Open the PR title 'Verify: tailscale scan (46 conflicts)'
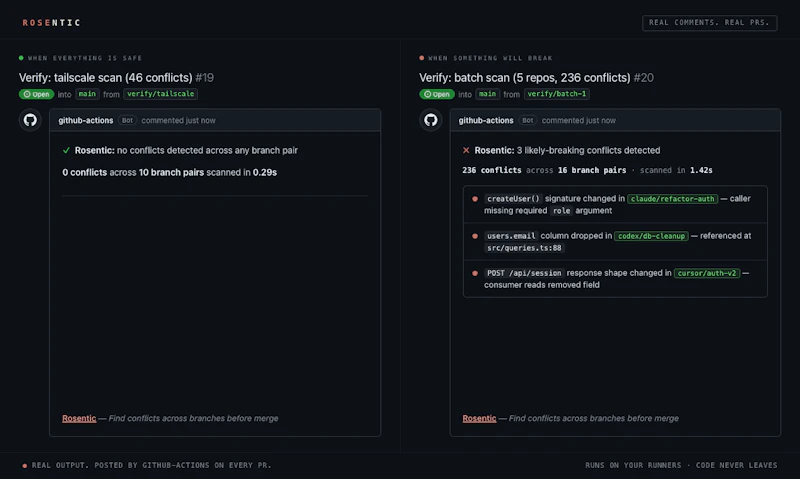 coord(106,78)
